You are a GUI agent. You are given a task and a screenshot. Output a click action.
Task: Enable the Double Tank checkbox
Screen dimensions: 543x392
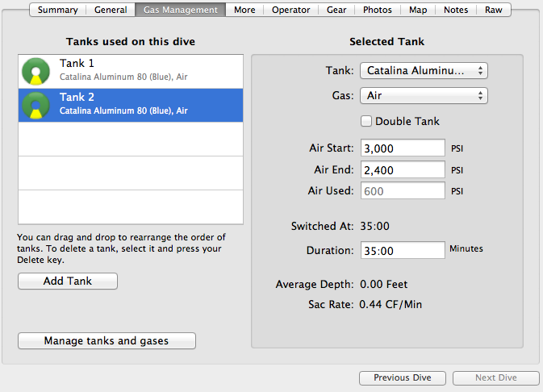(367, 122)
